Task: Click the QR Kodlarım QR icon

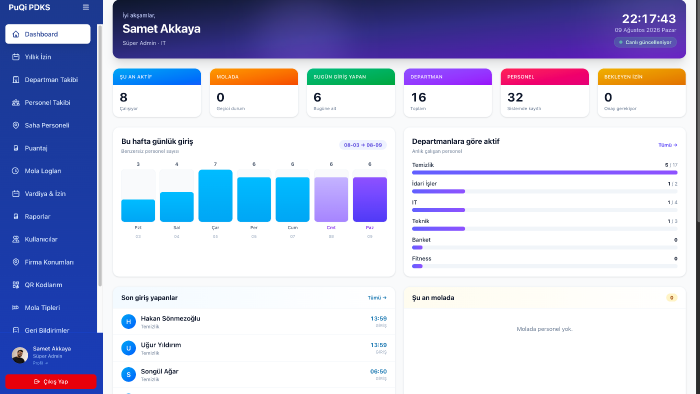Action: click(16, 285)
